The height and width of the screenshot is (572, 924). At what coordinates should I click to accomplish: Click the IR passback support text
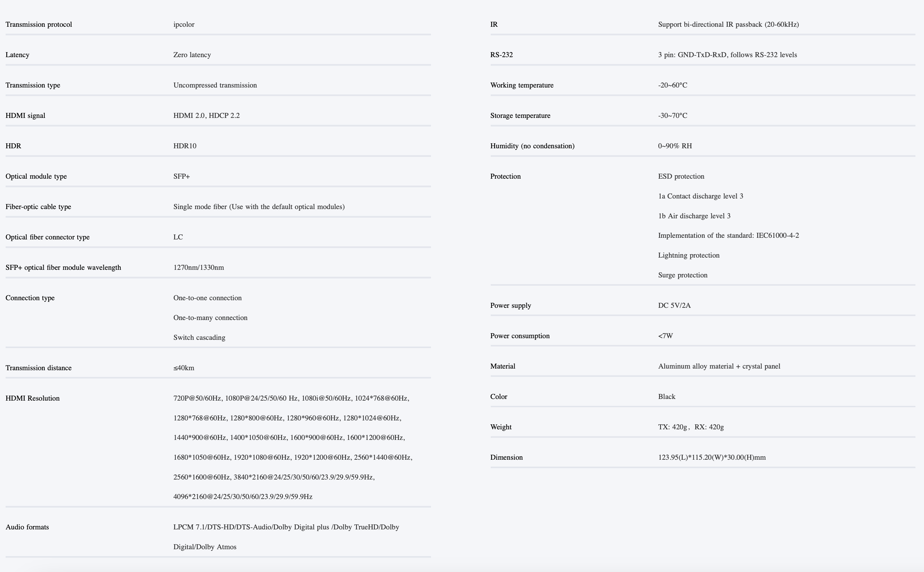pos(728,24)
